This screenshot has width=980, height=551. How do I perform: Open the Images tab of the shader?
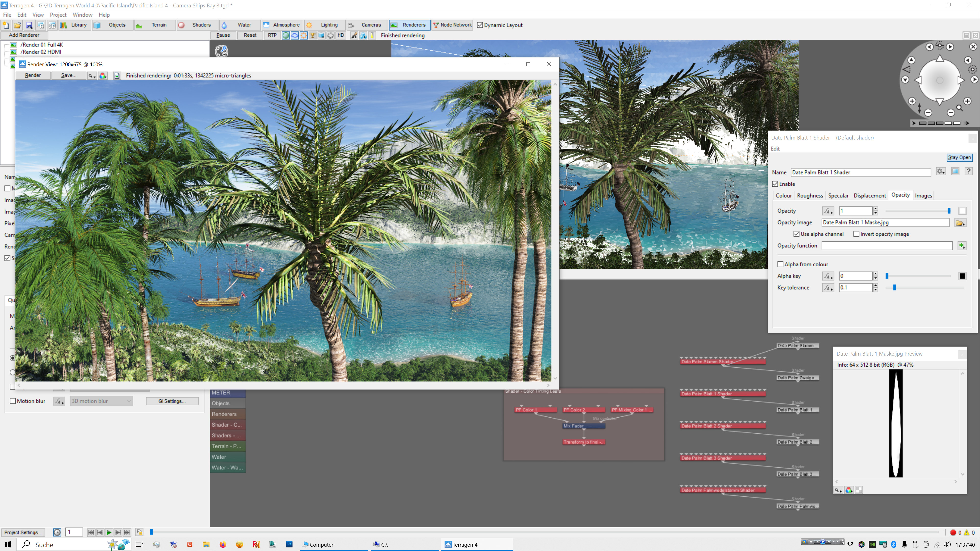coord(923,195)
